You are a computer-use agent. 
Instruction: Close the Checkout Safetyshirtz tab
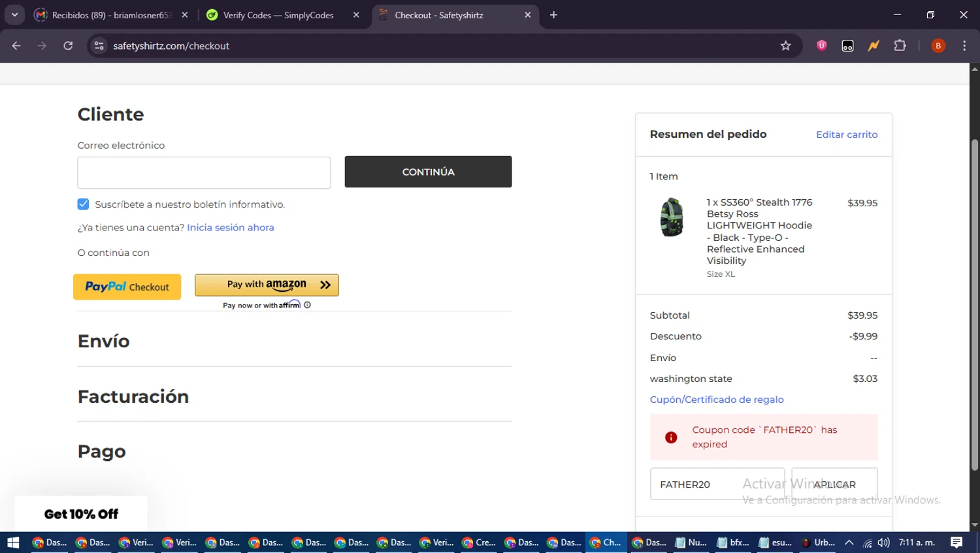[x=528, y=15]
